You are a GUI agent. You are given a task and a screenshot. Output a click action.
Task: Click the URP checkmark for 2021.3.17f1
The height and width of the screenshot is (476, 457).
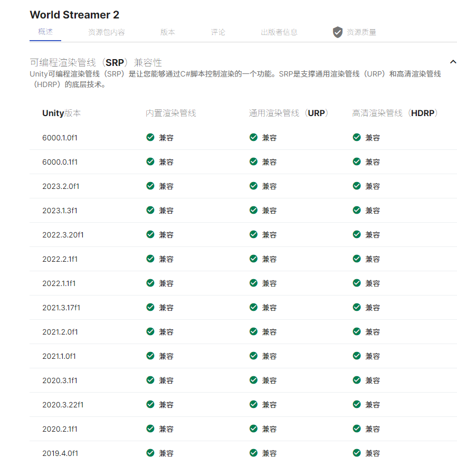coord(253,307)
